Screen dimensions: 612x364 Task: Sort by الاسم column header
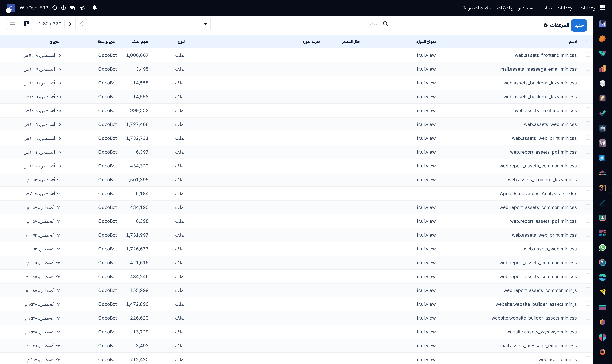pyautogui.click(x=573, y=42)
